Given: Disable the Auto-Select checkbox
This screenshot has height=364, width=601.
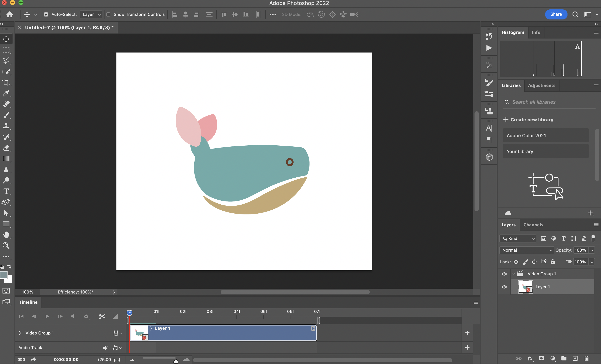Looking at the screenshot, I should pyautogui.click(x=46, y=14).
